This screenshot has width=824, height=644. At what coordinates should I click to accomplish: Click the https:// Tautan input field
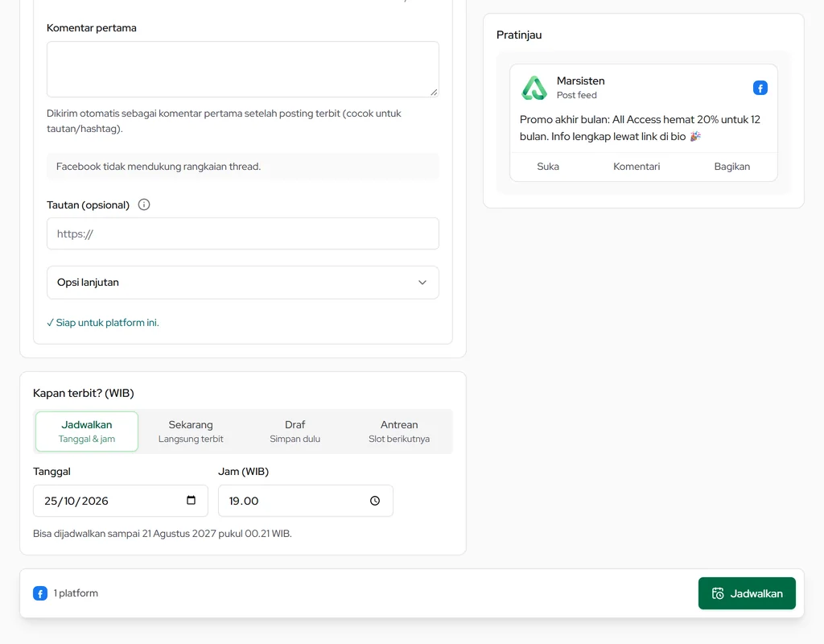pyautogui.click(x=243, y=233)
